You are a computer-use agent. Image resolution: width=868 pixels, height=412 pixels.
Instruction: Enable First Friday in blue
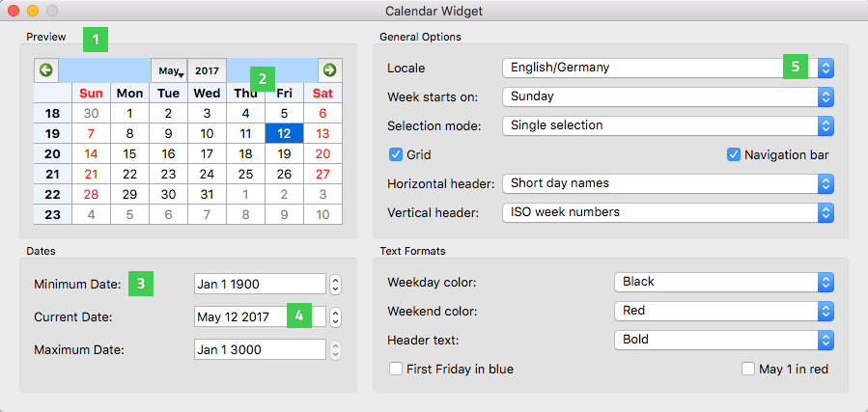point(396,369)
